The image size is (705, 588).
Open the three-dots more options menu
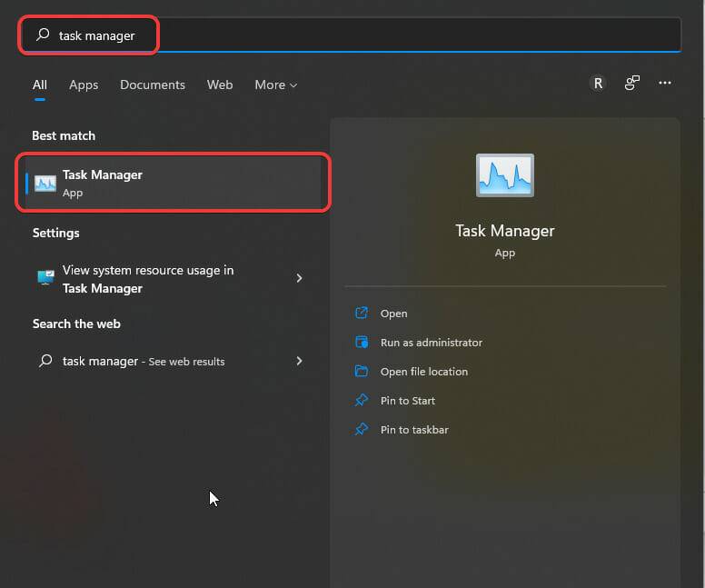[x=665, y=84]
